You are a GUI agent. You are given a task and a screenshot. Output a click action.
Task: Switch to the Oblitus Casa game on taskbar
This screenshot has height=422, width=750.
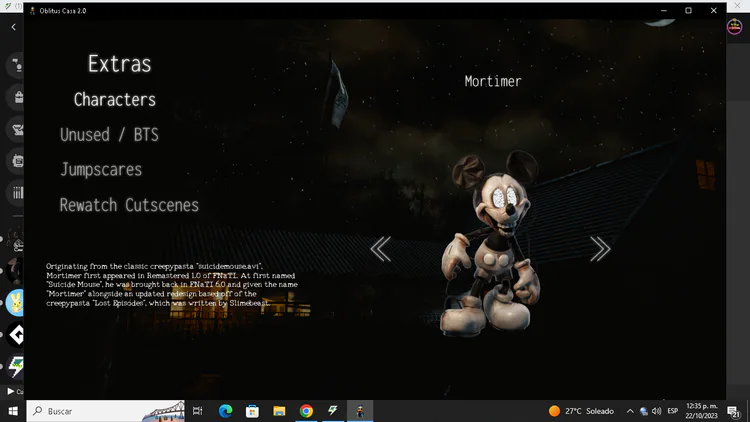click(x=360, y=411)
